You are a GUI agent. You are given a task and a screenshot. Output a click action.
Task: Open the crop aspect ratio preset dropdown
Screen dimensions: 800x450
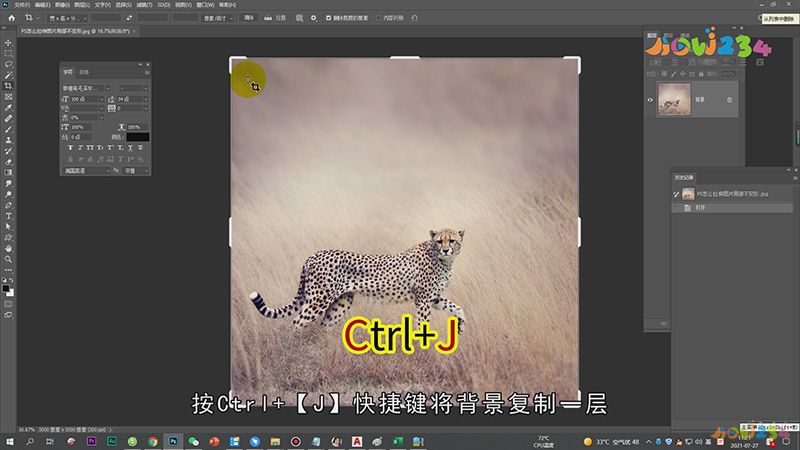click(x=67, y=18)
